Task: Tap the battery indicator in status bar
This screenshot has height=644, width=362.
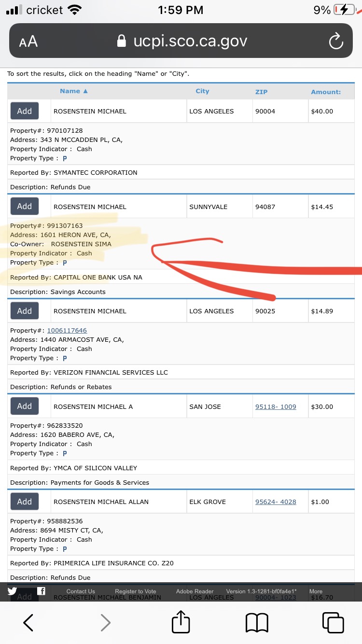Action: (x=345, y=10)
